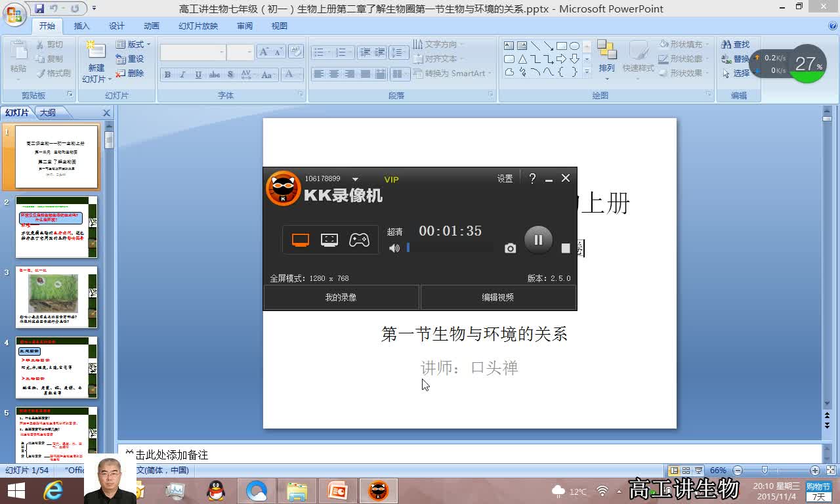
Task: Click the increase font size icon
Action: [x=264, y=52]
